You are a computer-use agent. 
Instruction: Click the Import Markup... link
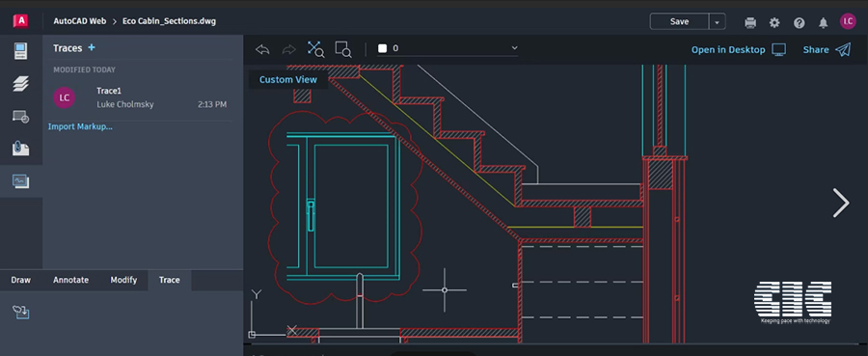tap(80, 126)
